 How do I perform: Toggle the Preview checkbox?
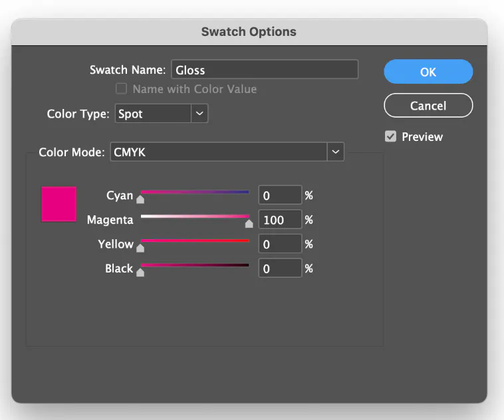[391, 137]
